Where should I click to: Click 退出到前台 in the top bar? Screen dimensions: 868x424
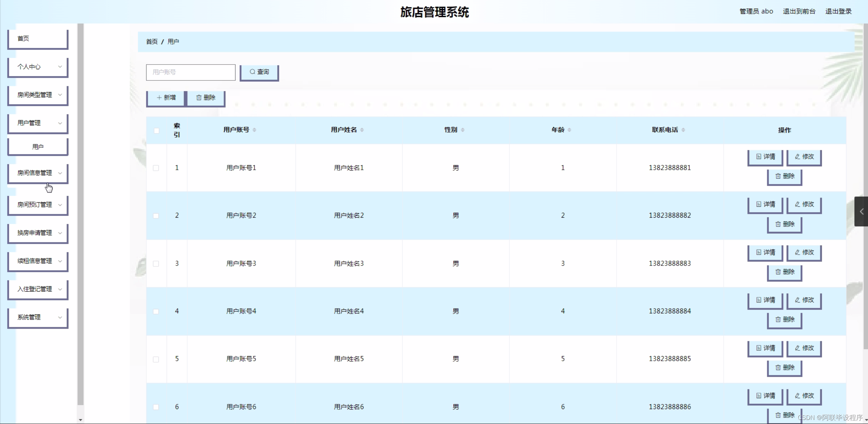(x=799, y=11)
